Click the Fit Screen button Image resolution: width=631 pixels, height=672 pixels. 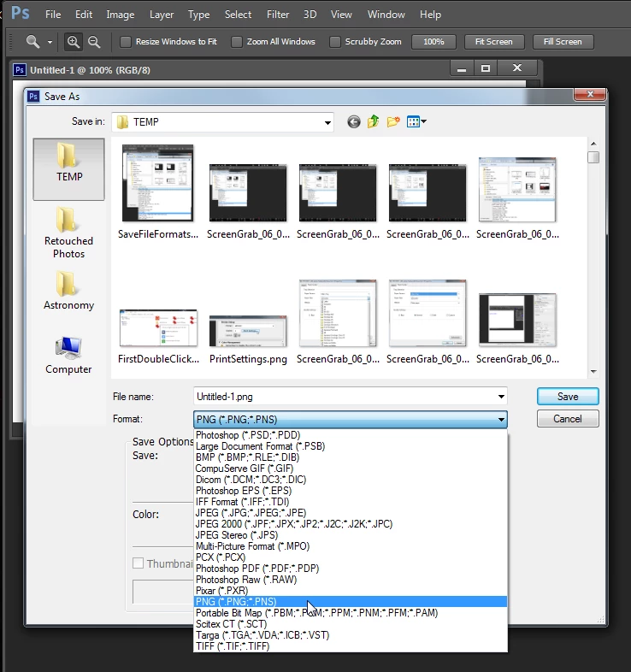tap(494, 42)
